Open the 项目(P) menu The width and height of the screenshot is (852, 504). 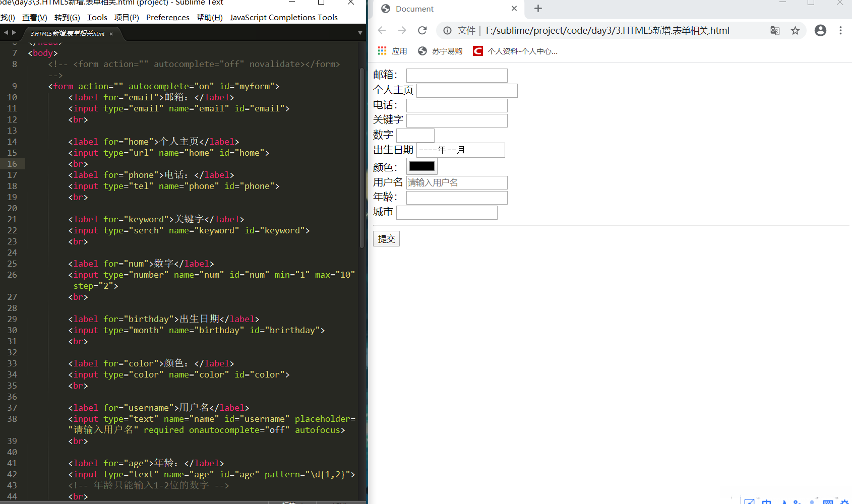click(127, 17)
